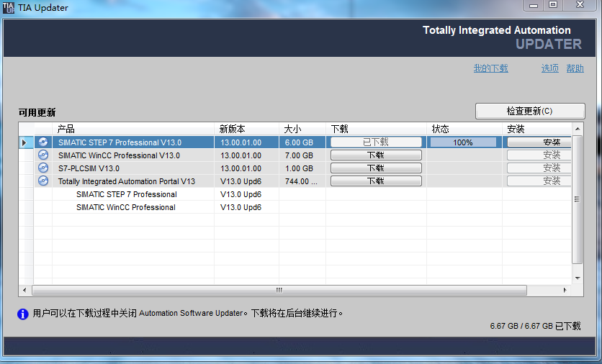
Task: Click the 安装 button in the S7-PLCSIM row
Action: (539, 168)
